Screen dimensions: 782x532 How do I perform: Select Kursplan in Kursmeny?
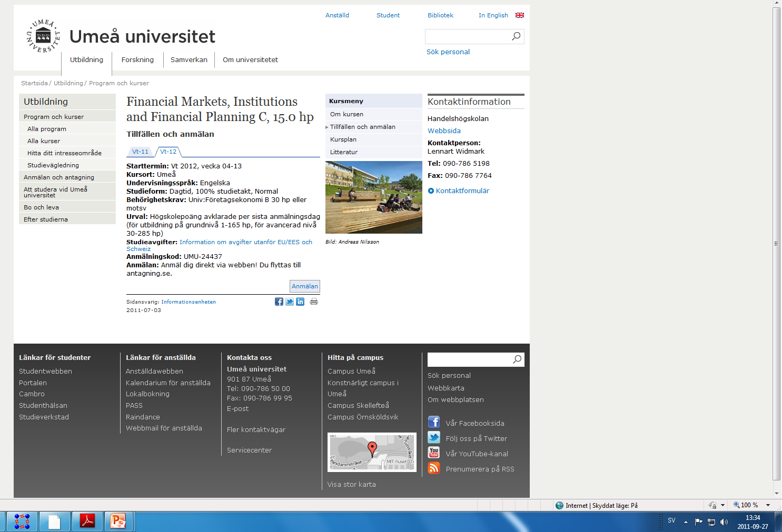click(374, 139)
